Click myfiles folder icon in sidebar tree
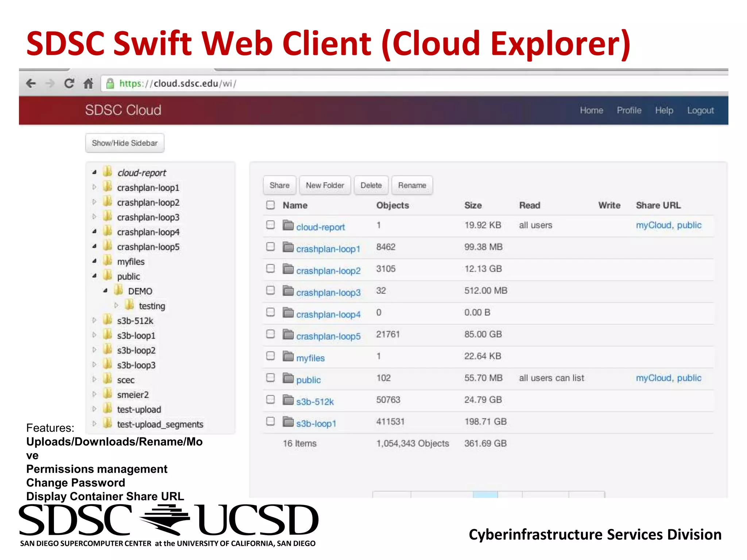Viewport: 747px width, 560px height. pos(108,261)
